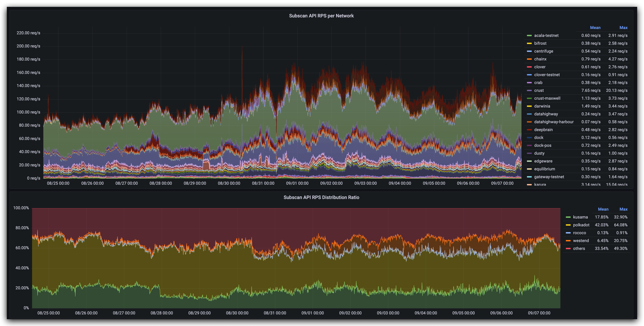Click the acala-testnet green color swatch
644x326 pixels.
point(529,36)
